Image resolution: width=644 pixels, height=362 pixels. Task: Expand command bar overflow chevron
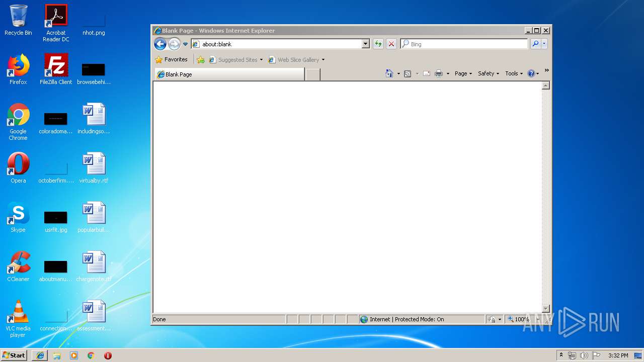point(546,70)
